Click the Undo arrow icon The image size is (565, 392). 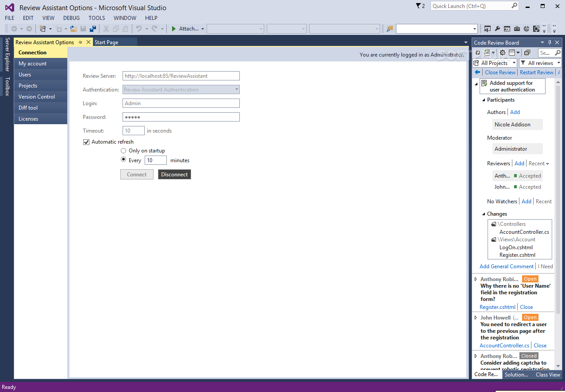(x=138, y=29)
